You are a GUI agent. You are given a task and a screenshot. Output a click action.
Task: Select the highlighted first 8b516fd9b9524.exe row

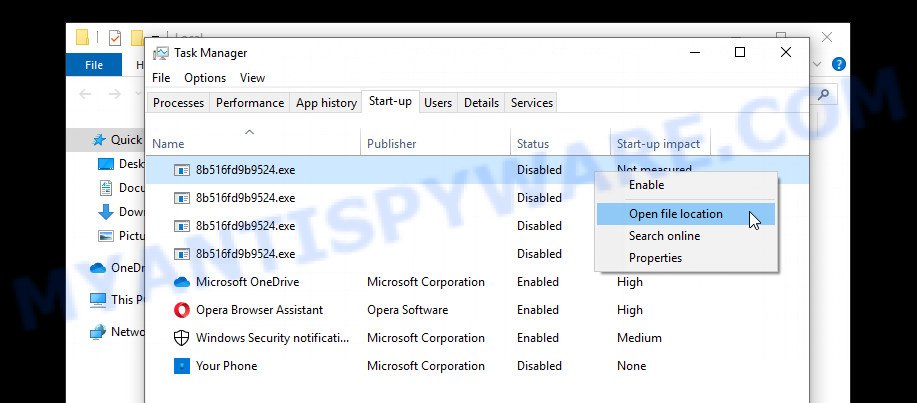pyautogui.click(x=477, y=170)
